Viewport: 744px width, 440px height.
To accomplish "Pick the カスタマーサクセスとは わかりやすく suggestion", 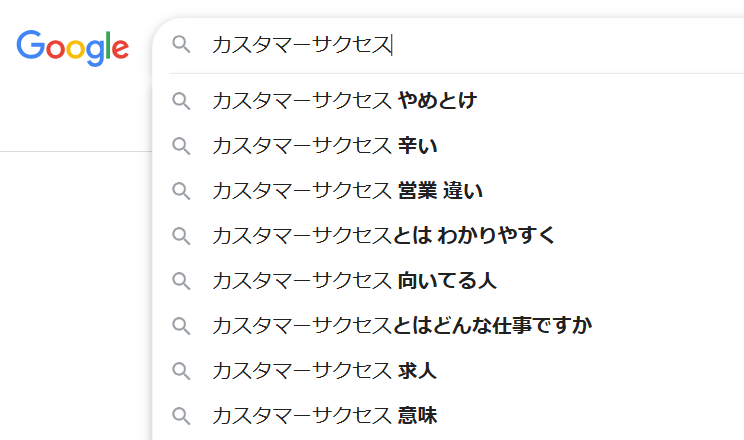I will [x=383, y=235].
